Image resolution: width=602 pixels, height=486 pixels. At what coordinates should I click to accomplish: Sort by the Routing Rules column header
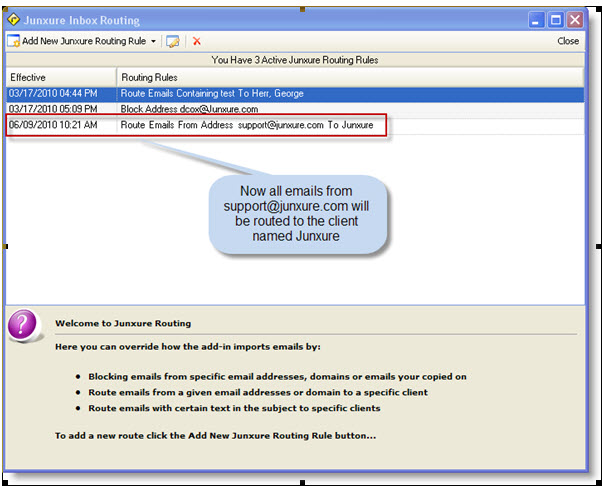(351, 77)
